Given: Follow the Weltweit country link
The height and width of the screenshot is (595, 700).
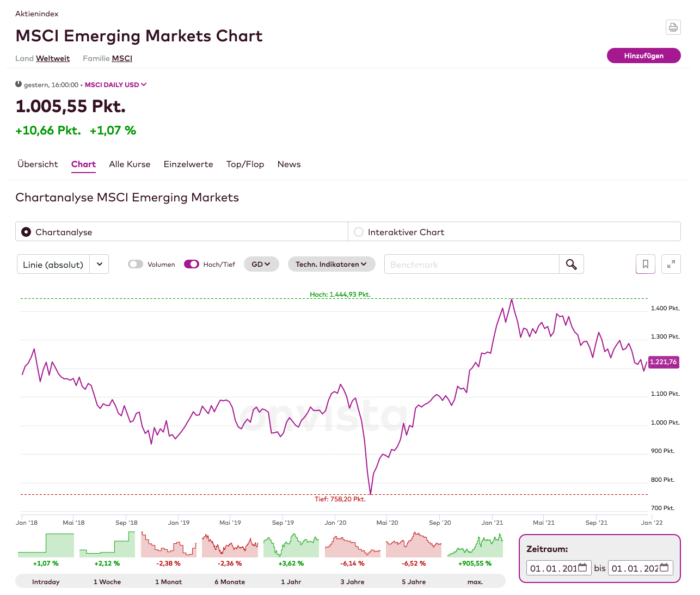Looking at the screenshot, I should pos(53,58).
